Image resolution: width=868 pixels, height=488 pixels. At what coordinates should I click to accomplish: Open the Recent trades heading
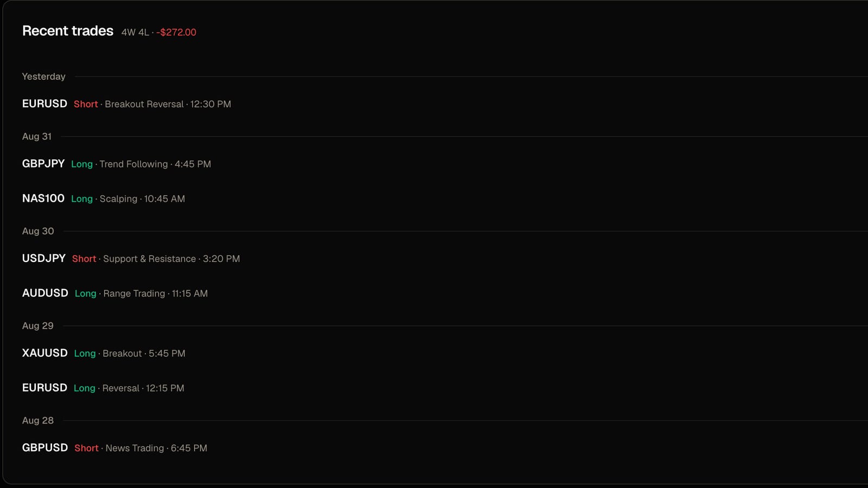[x=68, y=31]
